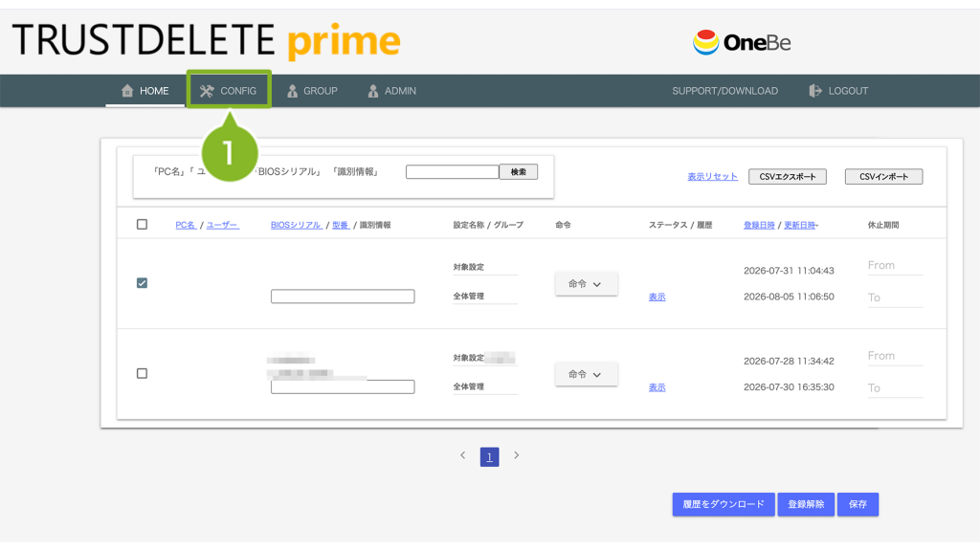This screenshot has height=551, width=980.
Task: Check the second device row checkbox
Action: point(142,374)
